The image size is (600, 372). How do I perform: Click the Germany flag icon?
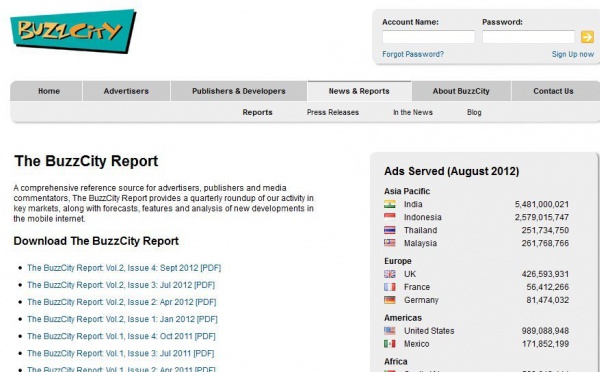(x=390, y=300)
